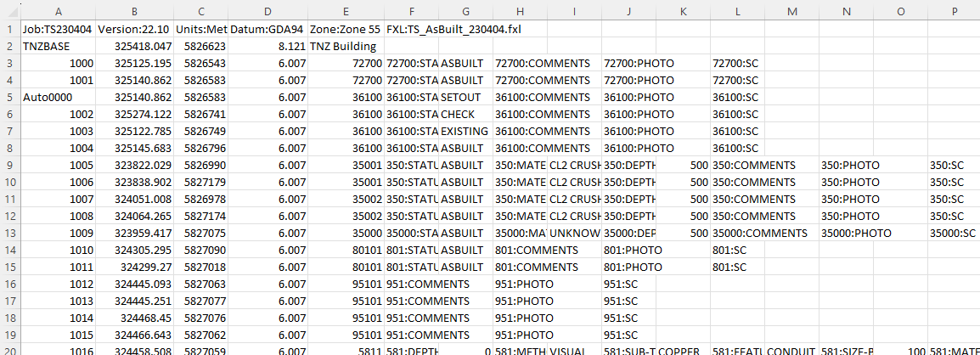
Task: Click the Job:TS230404 cell
Action: pyautogui.click(x=57, y=29)
